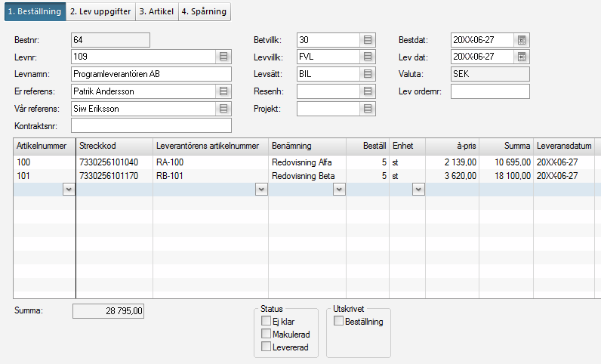This screenshot has height=364, width=601.
Task: Open the lookup list icon beside Levnr
Action: [x=223, y=57]
